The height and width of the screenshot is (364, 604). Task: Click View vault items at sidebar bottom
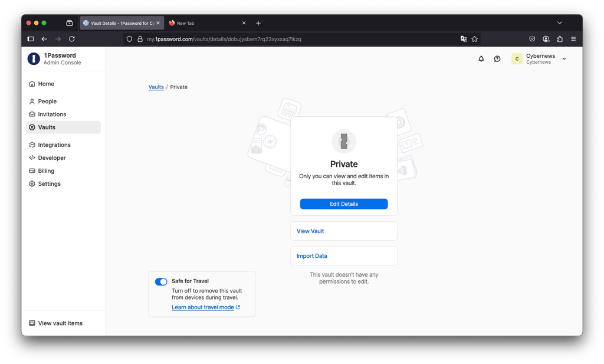[x=56, y=323]
